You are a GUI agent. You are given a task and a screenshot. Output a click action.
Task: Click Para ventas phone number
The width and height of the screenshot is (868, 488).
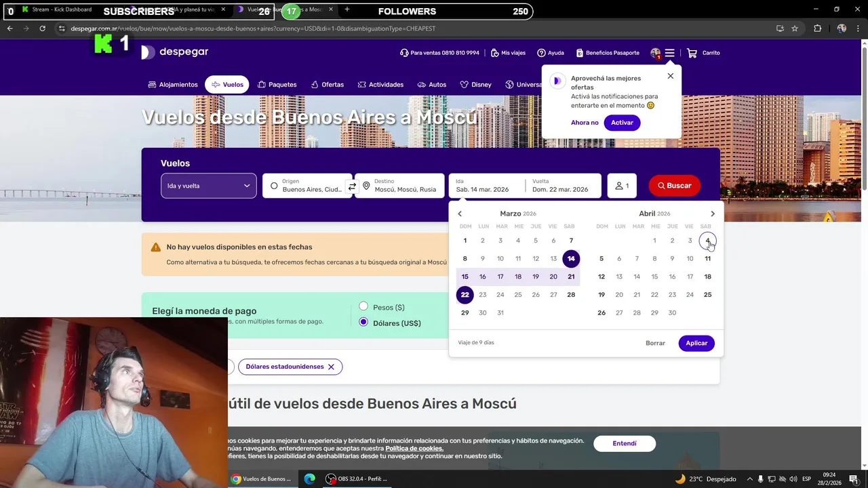pos(439,53)
